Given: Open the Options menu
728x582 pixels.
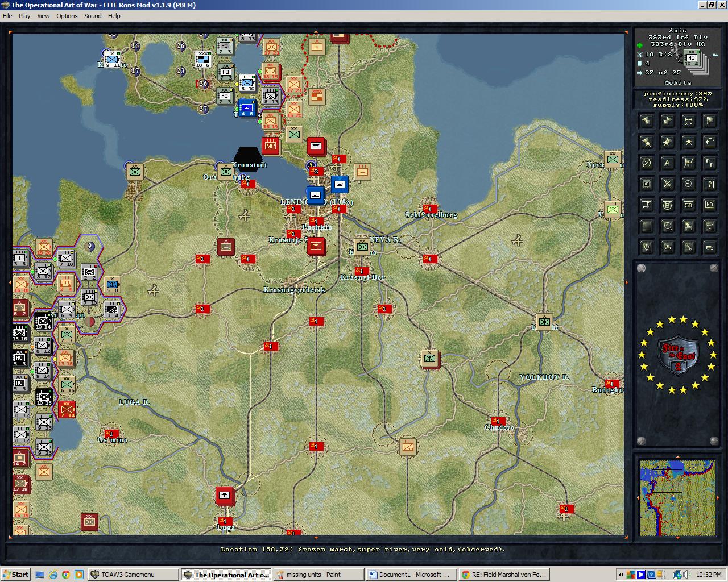Looking at the screenshot, I should coord(67,16).
